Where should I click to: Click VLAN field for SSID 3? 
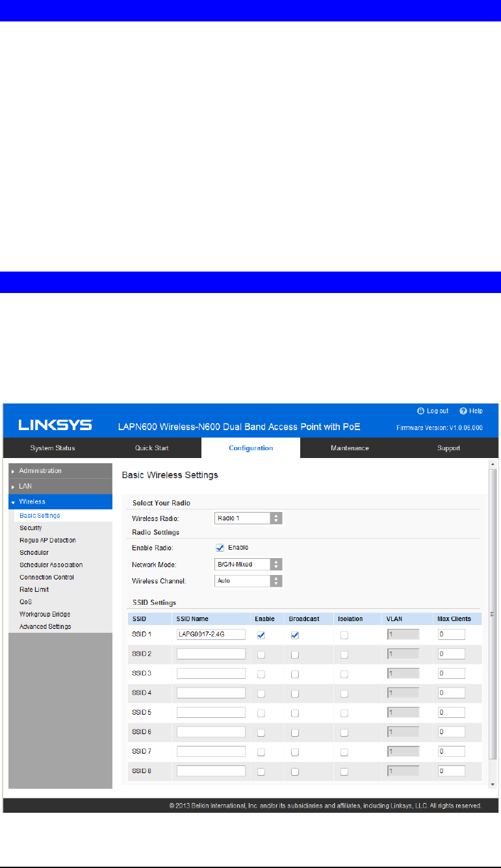pos(403,673)
